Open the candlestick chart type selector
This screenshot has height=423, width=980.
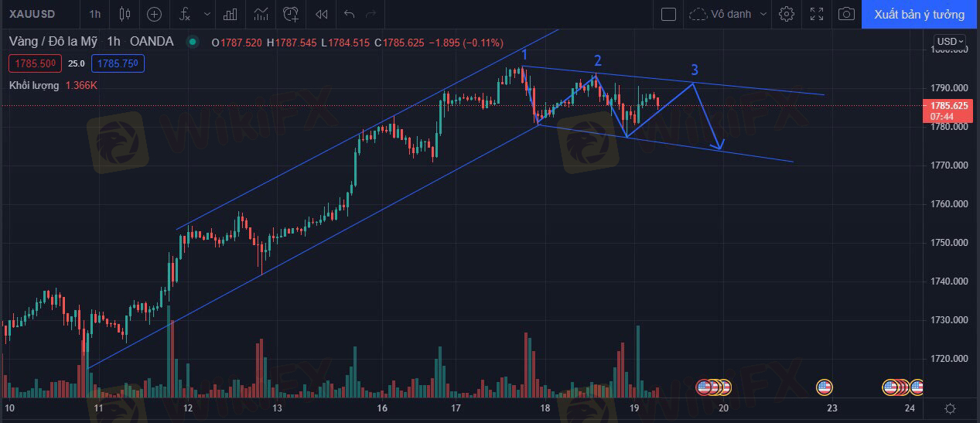click(x=126, y=14)
